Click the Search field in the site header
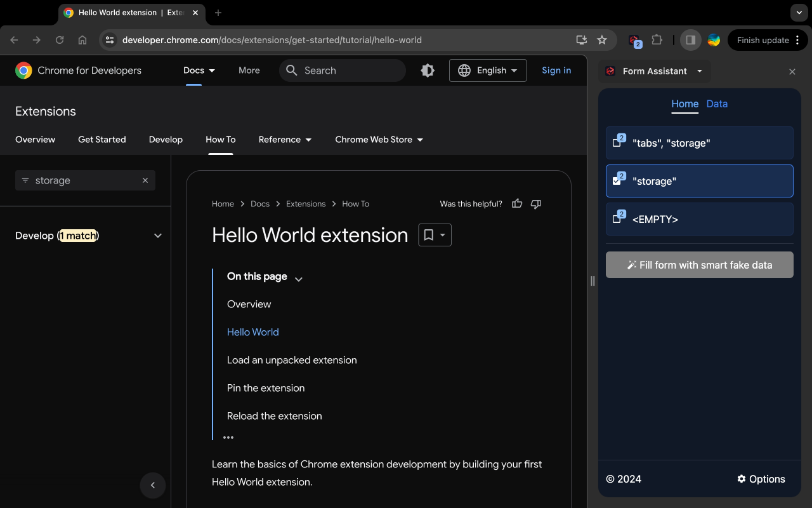Viewport: 812px width, 508px height. [x=343, y=70]
